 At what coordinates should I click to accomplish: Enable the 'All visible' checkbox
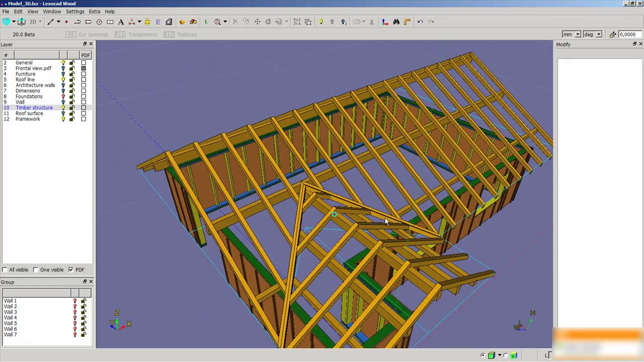[5, 269]
